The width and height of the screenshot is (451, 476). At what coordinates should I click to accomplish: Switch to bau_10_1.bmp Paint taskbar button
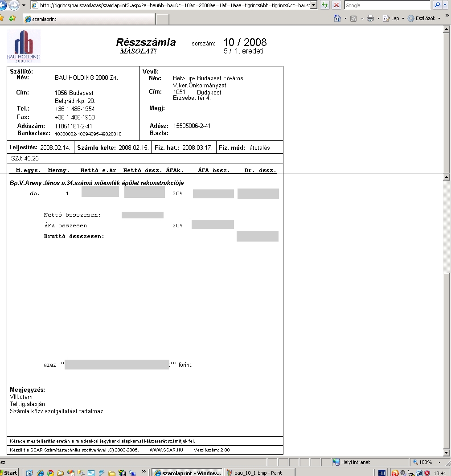click(x=259, y=473)
